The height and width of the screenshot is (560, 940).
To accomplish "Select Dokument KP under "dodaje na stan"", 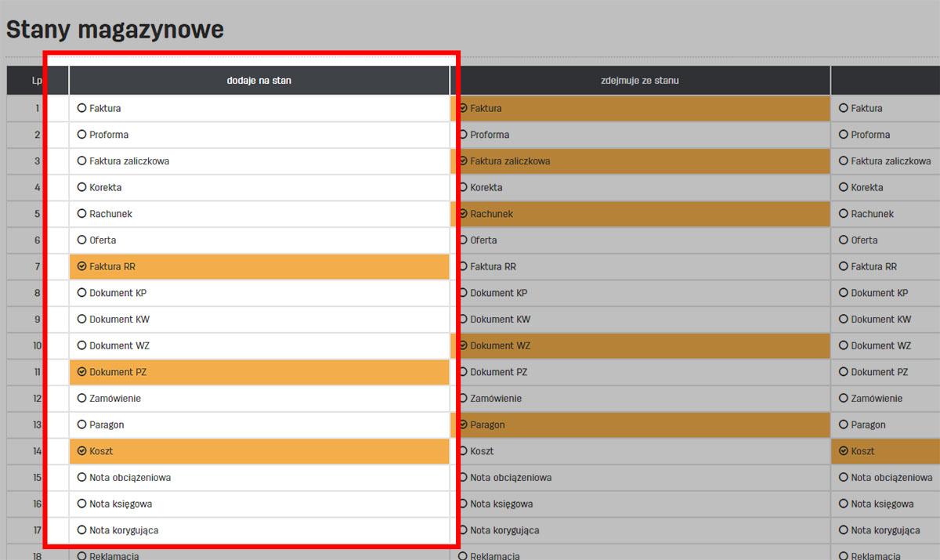I will coord(82,292).
